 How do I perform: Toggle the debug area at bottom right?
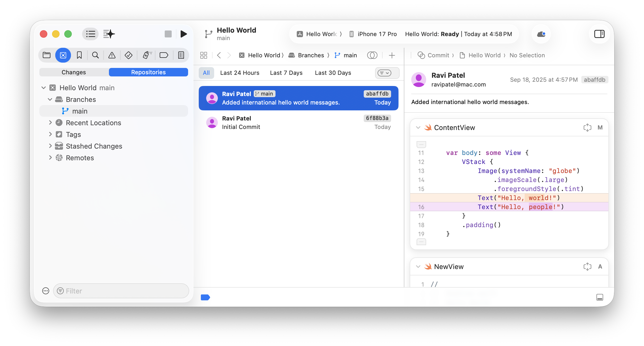click(x=600, y=297)
